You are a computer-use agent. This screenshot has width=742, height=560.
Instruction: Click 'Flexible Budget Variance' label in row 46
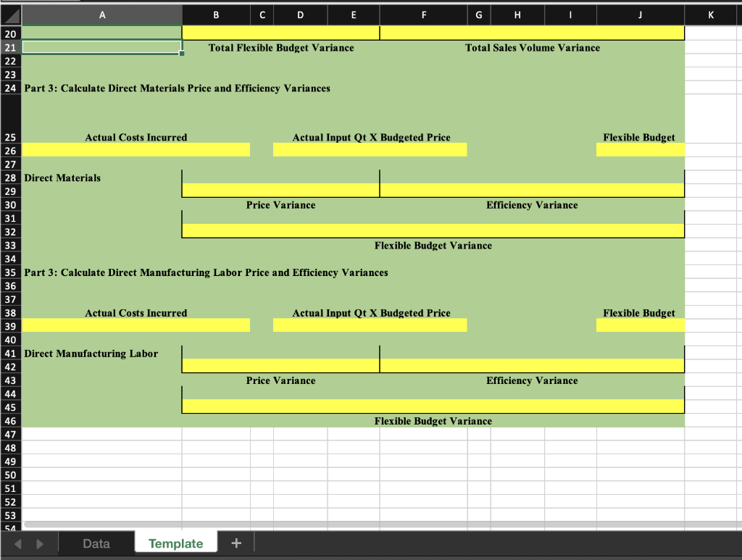tap(433, 421)
